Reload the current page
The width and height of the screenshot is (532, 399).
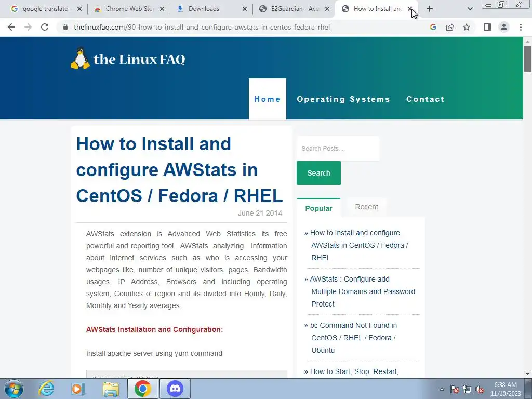point(45,27)
